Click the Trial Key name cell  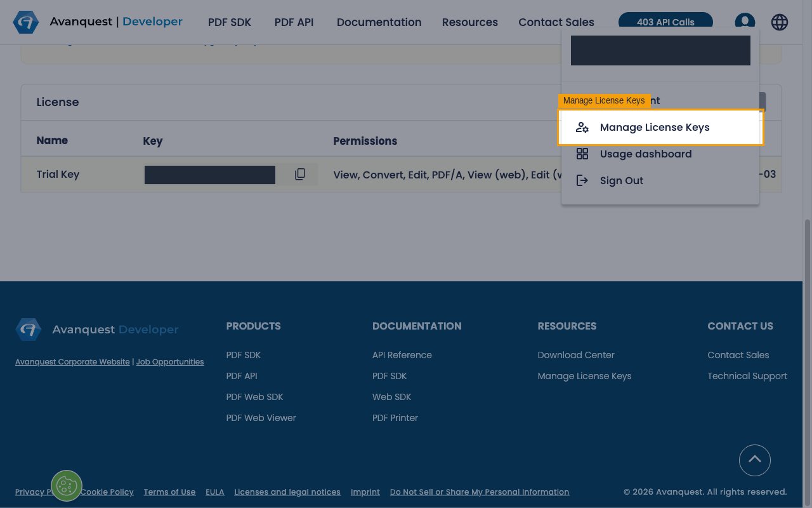(58, 174)
